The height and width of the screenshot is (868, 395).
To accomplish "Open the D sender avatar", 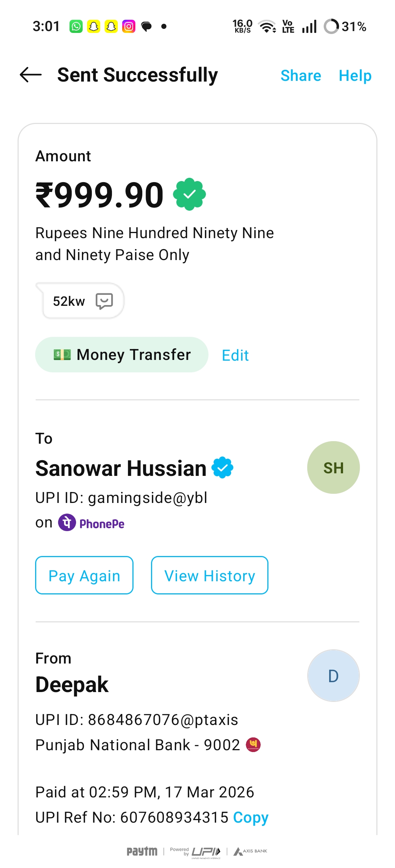I will tap(333, 676).
